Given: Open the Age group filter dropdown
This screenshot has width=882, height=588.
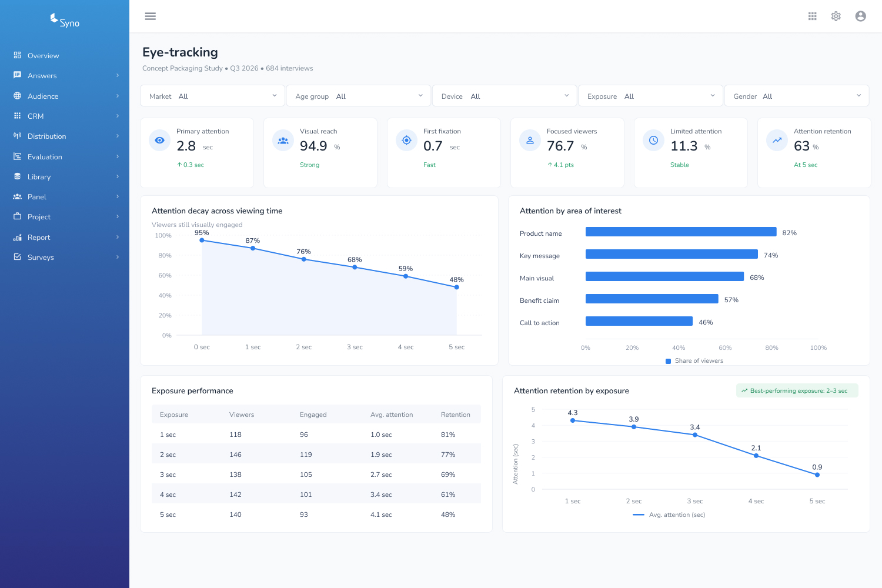Looking at the screenshot, I should click(359, 96).
